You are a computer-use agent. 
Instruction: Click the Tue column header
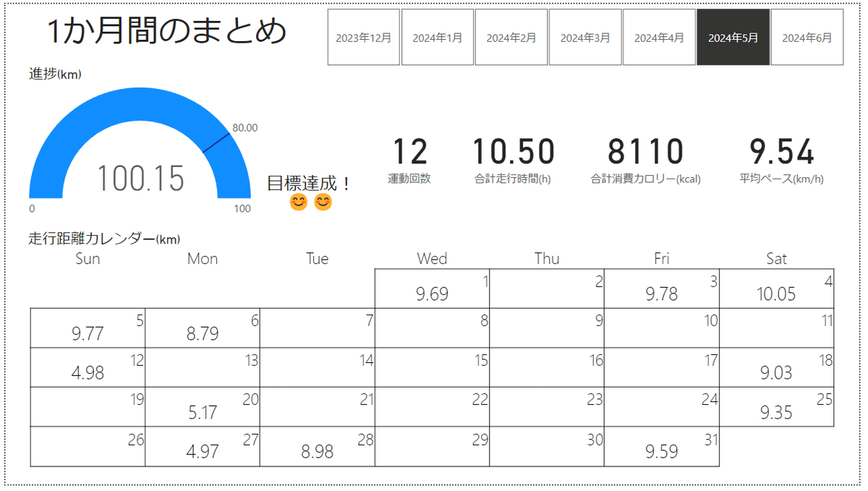(x=318, y=259)
